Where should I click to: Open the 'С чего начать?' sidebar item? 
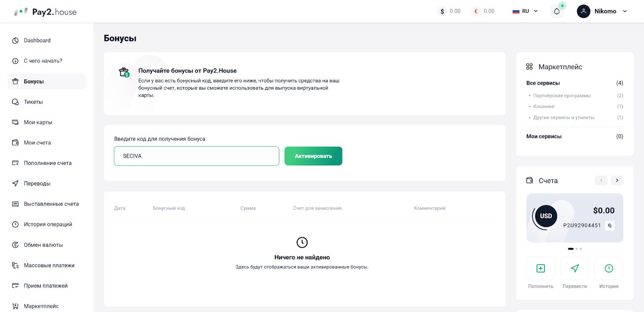coord(43,61)
